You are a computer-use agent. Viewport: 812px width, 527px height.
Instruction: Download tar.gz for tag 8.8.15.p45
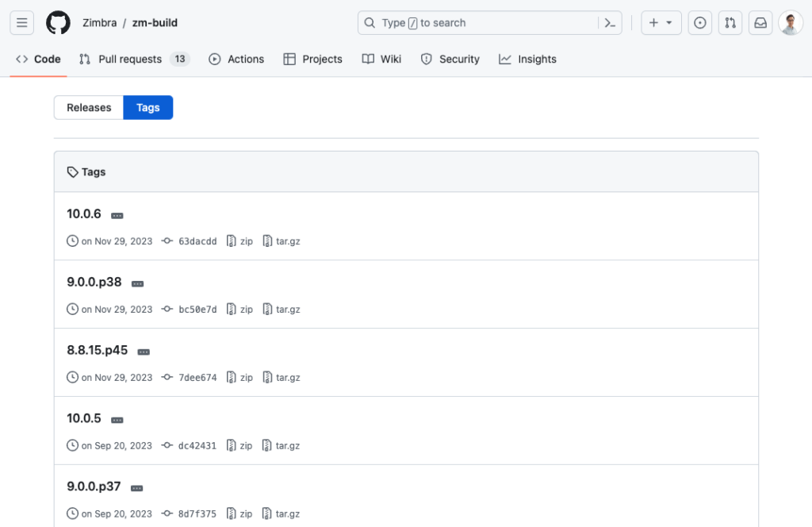pyautogui.click(x=282, y=377)
